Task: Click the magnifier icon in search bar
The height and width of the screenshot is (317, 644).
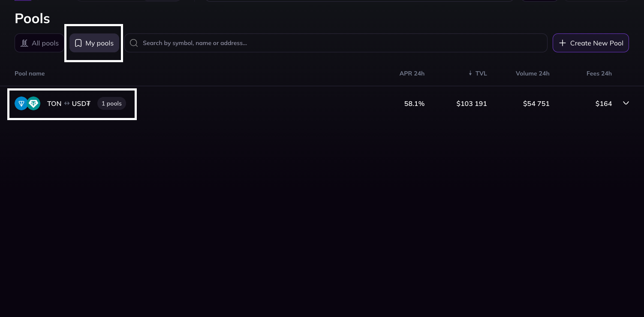Action: [x=134, y=43]
